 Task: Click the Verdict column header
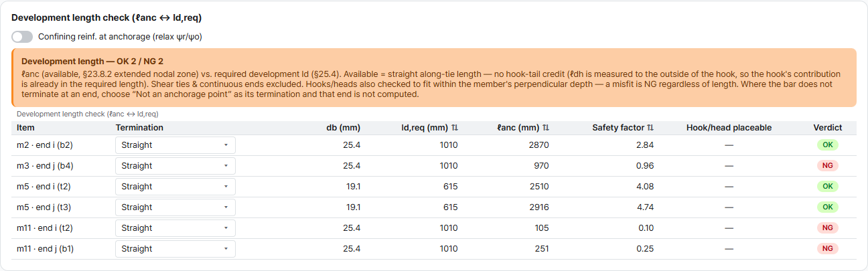click(x=828, y=128)
